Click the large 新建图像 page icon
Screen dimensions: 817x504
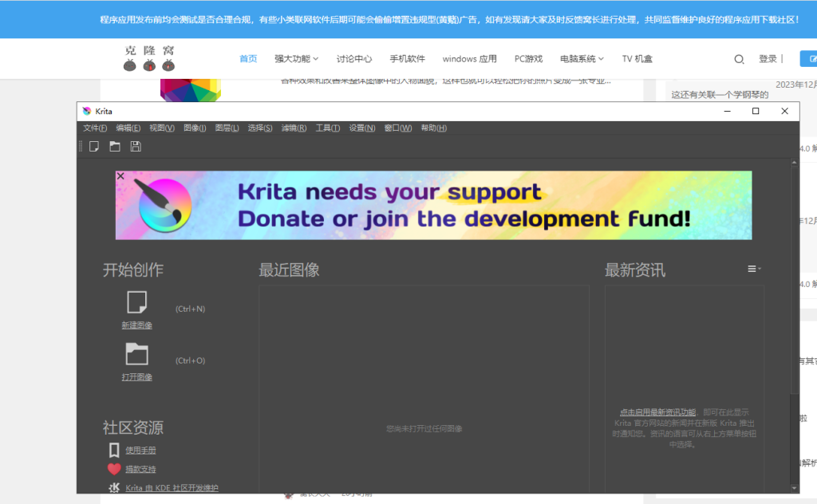click(136, 302)
